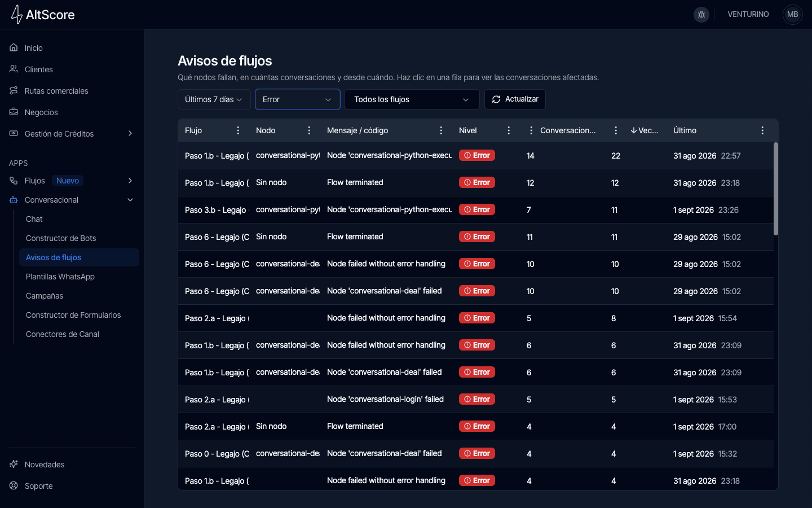
Task: Click Error badge in 'conversational-login' failed row
Action: pyautogui.click(x=477, y=399)
